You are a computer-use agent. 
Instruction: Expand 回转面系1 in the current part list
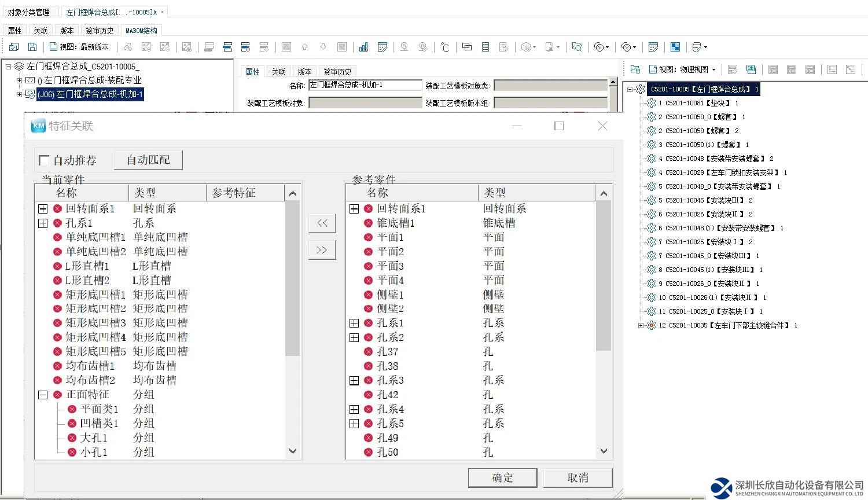tap(43, 209)
